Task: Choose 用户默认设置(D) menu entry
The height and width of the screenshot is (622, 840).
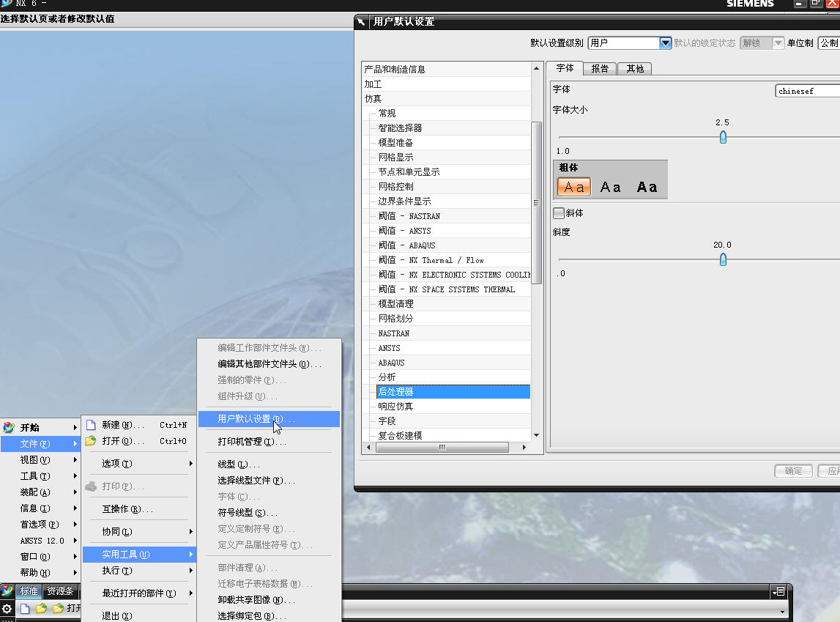Action: [x=269, y=419]
